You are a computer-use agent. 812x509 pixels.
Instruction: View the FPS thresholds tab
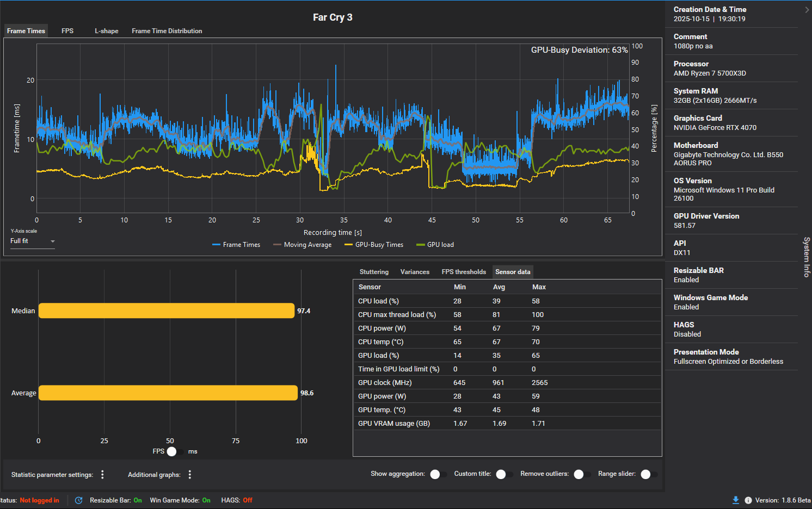coord(464,272)
